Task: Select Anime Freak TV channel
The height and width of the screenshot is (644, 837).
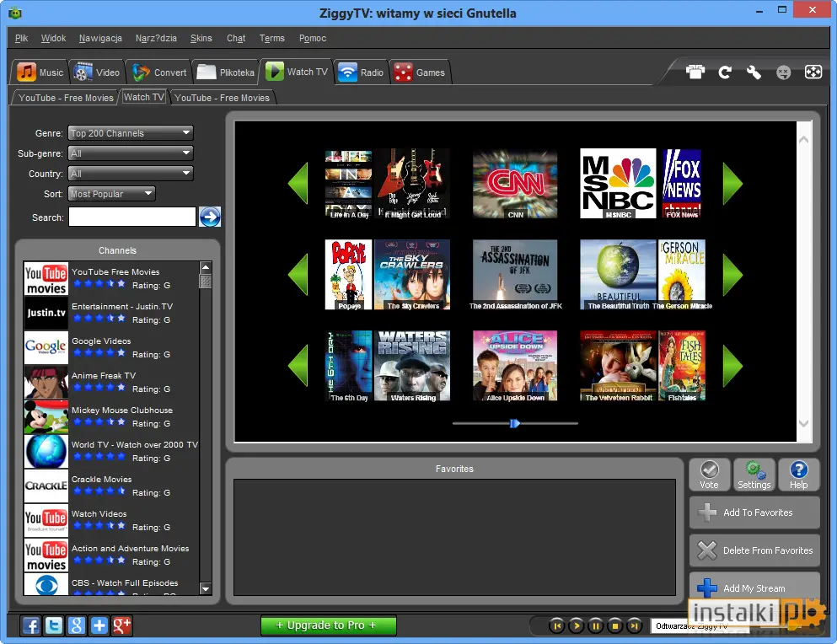Action: (111, 383)
